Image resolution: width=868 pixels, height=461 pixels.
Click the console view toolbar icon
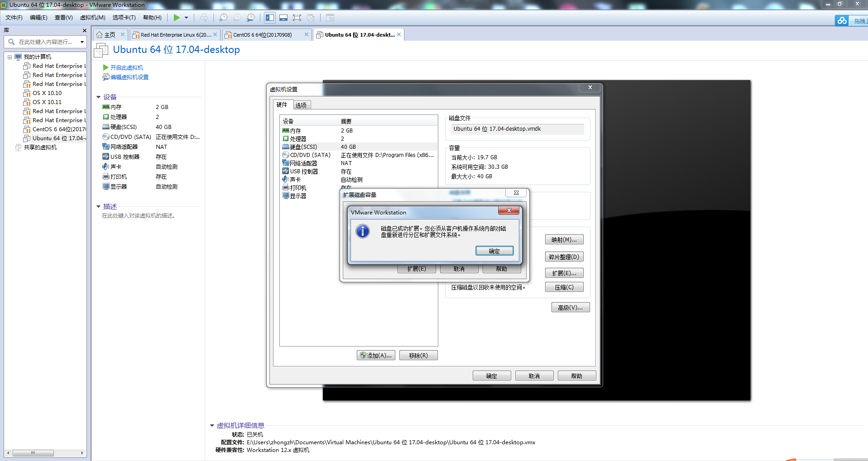pyautogui.click(x=330, y=18)
